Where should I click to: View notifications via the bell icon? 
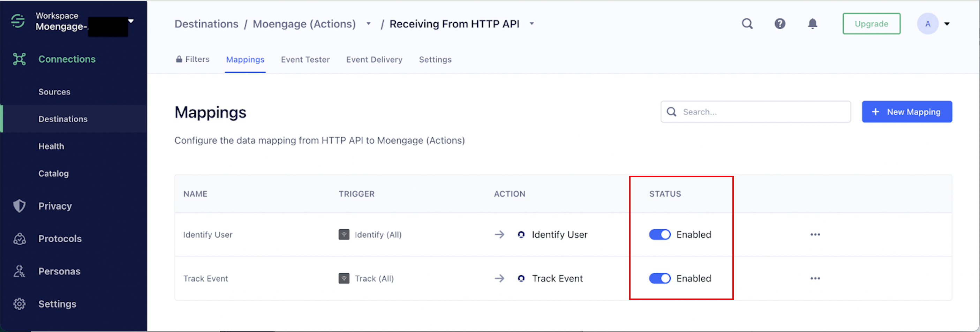(812, 24)
